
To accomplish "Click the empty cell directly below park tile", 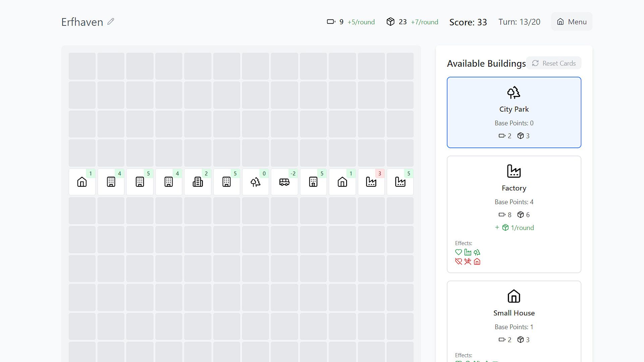I will (255, 211).
